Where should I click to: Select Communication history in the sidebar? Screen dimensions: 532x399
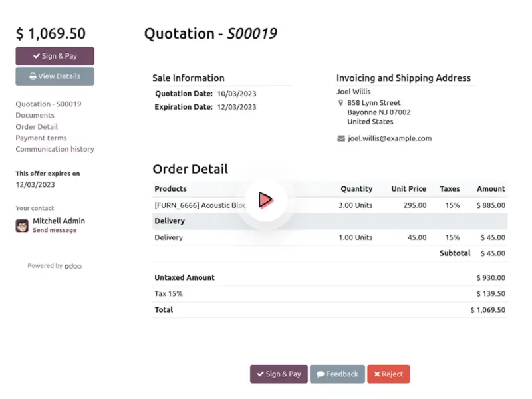[x=55, y=150]
